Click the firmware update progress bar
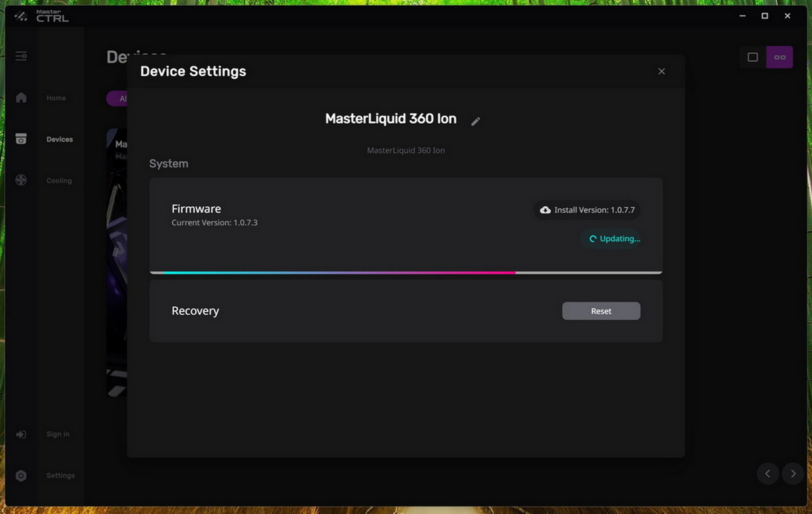Image resolution: width=812 pixels, height=514 pixels. point(406,272)
